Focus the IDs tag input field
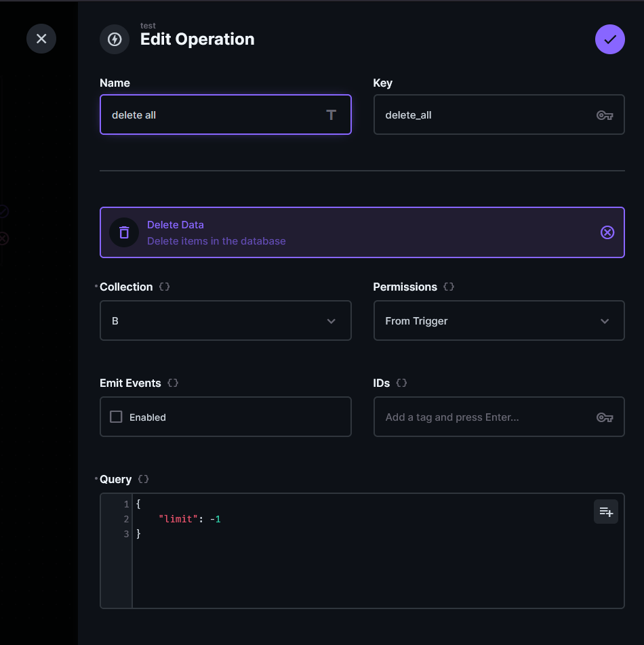644x645 pixels. click(x=499, y=417)
